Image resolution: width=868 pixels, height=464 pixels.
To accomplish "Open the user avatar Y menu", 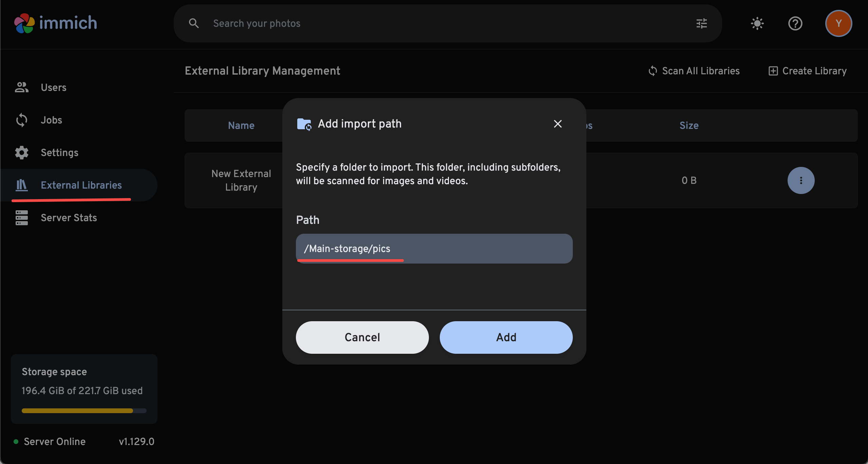I will tap(838, 23).
